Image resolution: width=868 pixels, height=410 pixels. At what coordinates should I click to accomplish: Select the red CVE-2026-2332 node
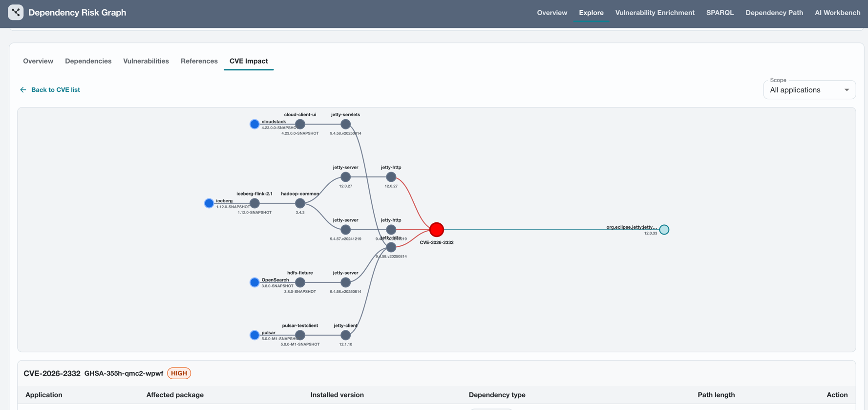tap(437, 230)
